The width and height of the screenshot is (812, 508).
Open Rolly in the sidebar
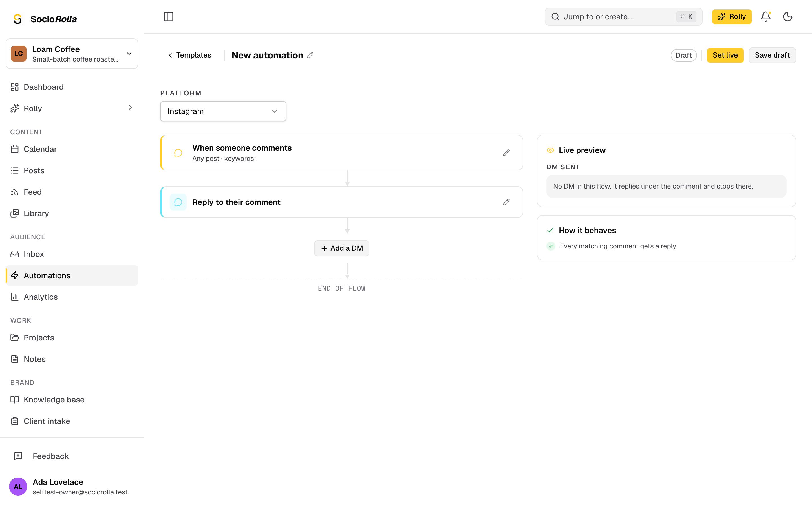pyautogui.click(x=33, y=109)
